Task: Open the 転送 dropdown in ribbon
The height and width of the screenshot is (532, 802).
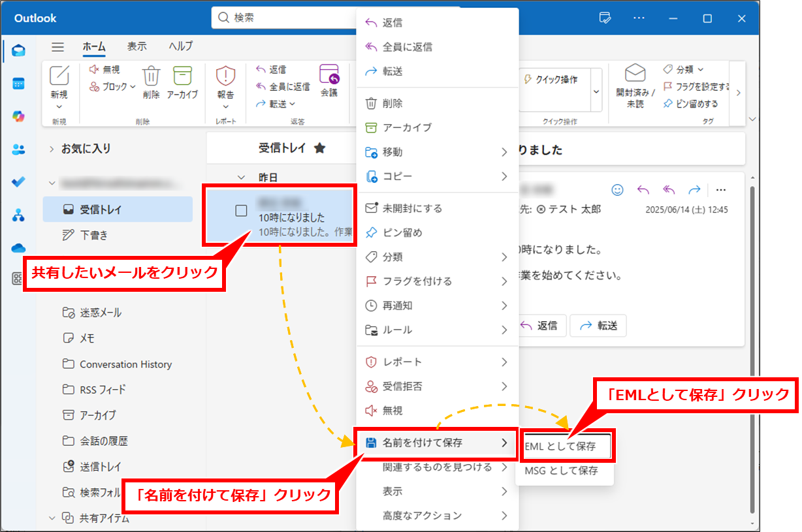Action: coord(292,104)
